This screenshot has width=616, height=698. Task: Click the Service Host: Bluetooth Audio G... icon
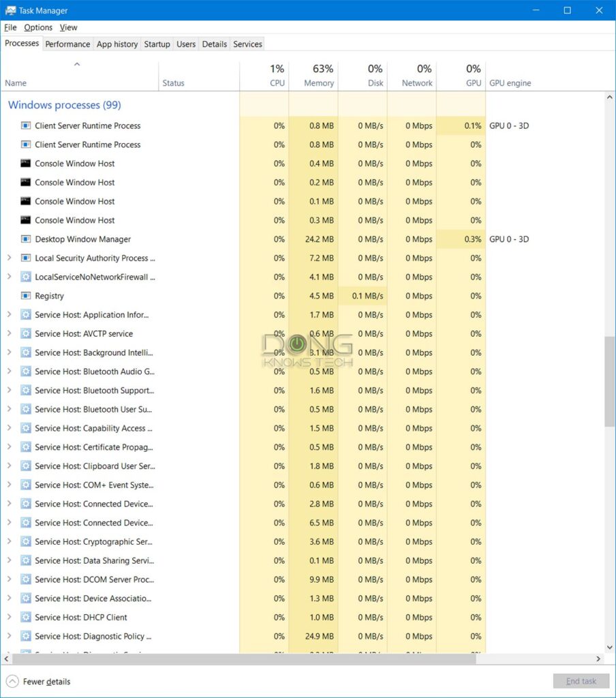coord(26,371)
